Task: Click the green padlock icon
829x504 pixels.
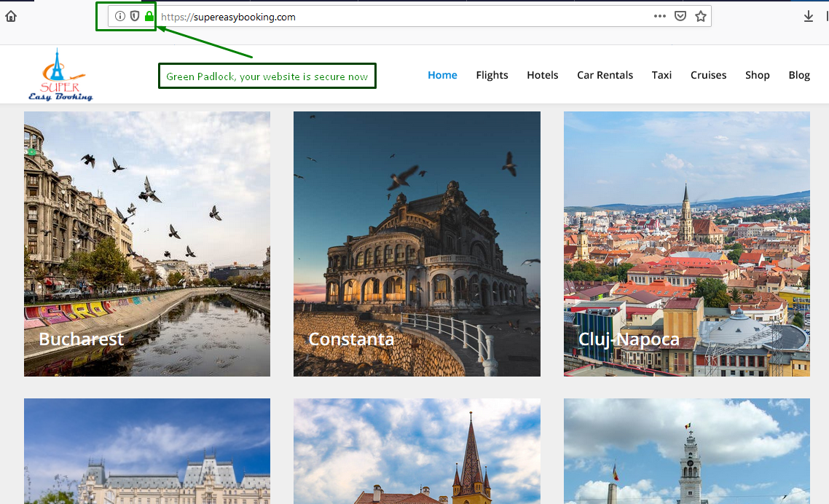Action: point(149,16)
